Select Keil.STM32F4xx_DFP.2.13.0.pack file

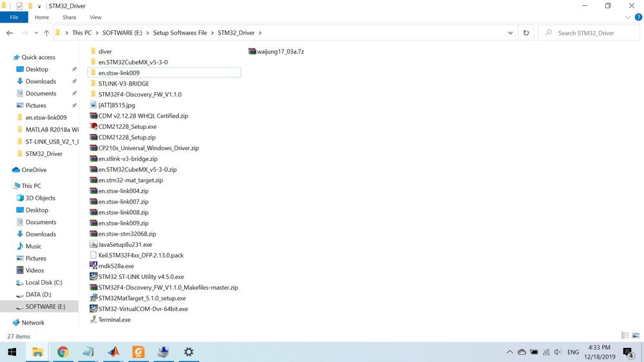pyautogui.click(x=137, y=255)
